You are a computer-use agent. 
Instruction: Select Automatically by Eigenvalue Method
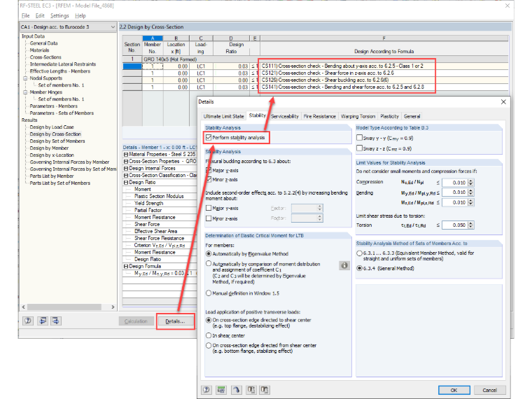coord(209,254)
